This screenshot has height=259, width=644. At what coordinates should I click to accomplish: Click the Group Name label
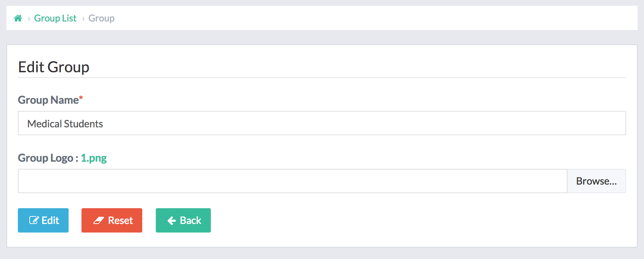pos(48,100)
